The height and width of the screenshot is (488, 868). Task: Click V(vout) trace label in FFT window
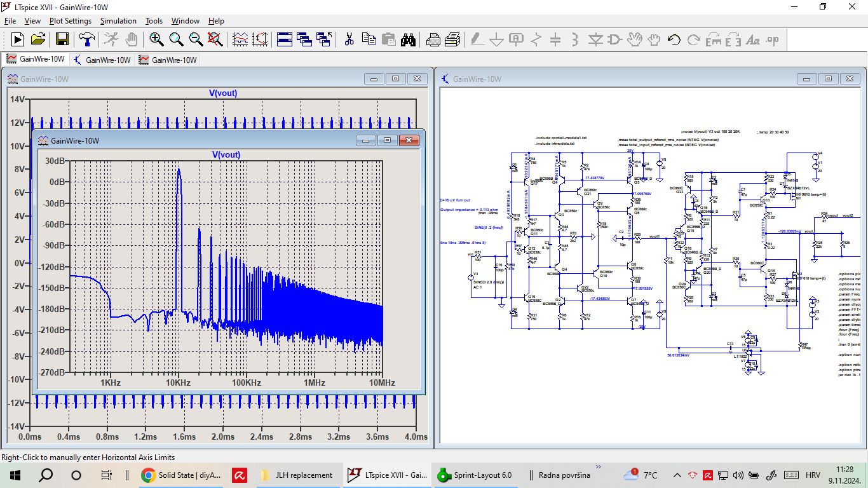226,154
